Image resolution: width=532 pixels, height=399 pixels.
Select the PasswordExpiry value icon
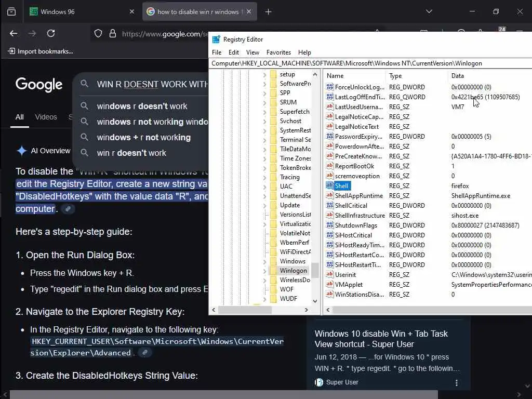329,136
